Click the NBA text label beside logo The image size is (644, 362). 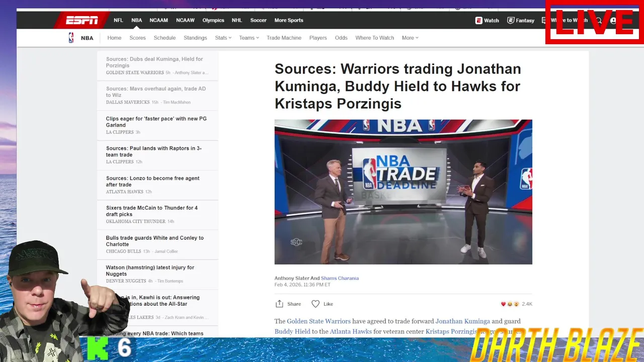point(87,38)
